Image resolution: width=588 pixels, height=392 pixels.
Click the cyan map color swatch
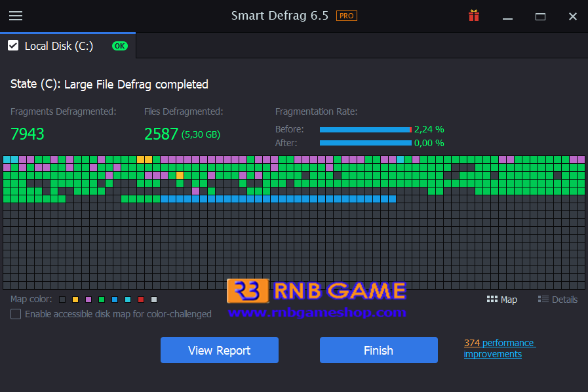tap(128, 300)
